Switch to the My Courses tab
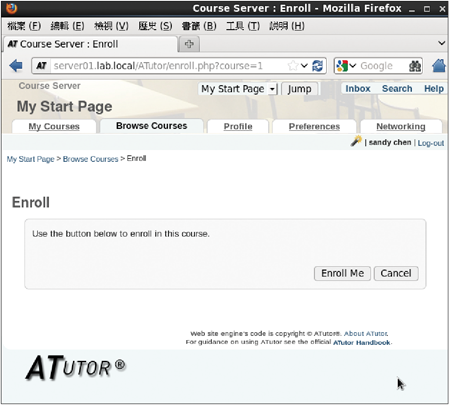The width and height of the screenshot is (450, 406). [54, 127]
